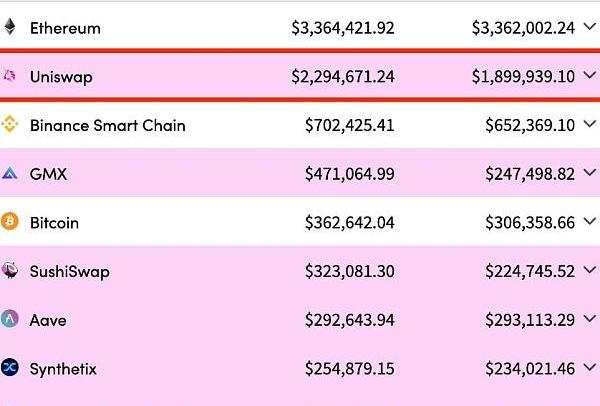
Task: Click the Aave ghost logo icon
Action: point(10,320)
